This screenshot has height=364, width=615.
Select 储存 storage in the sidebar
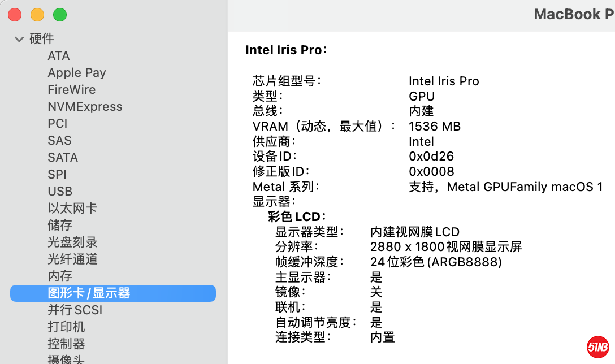point(60,226)
